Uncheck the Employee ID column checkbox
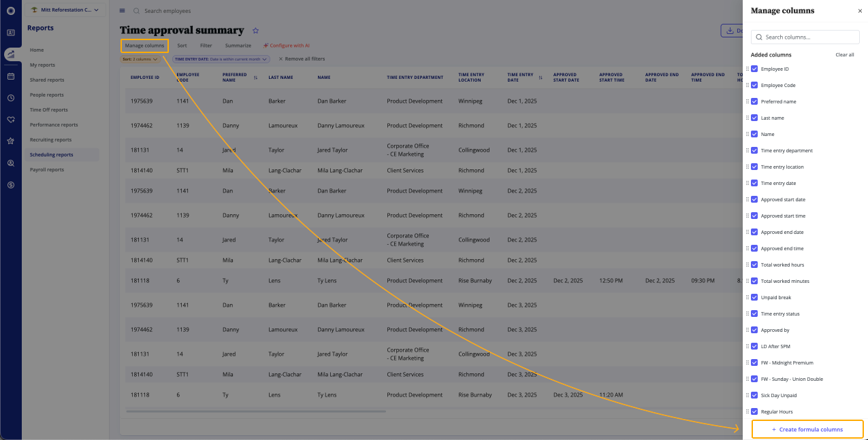868x440 pixels. coord(754,69)
